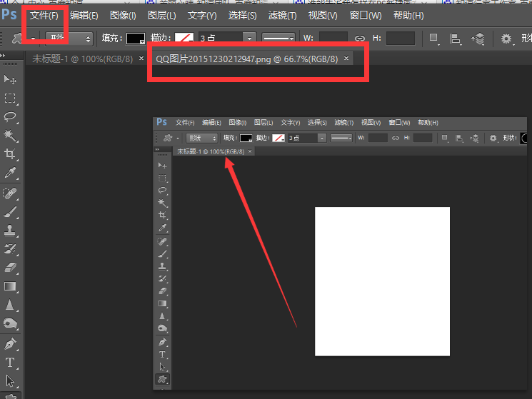This screenshot has width=532, height=399.
Task: Click the H height field in main options bar
Action: pos(401,39)
